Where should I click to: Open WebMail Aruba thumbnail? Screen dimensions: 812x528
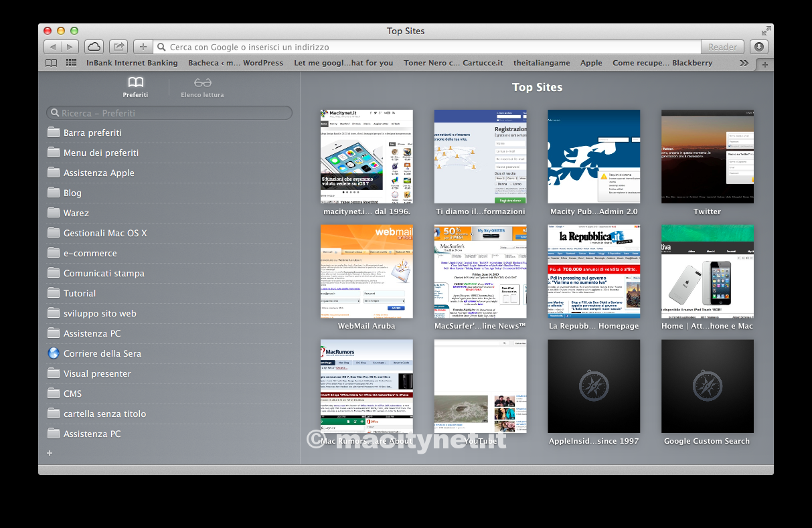pos(367,271)
